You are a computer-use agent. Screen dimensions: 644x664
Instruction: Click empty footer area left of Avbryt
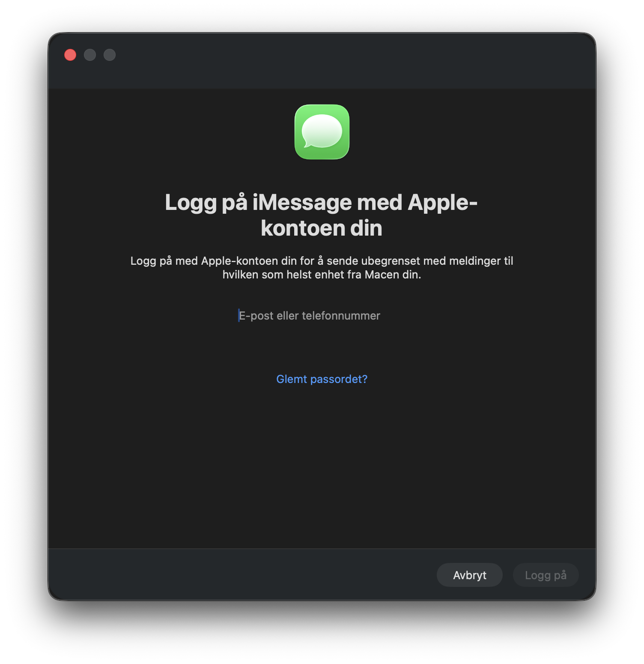240,575
